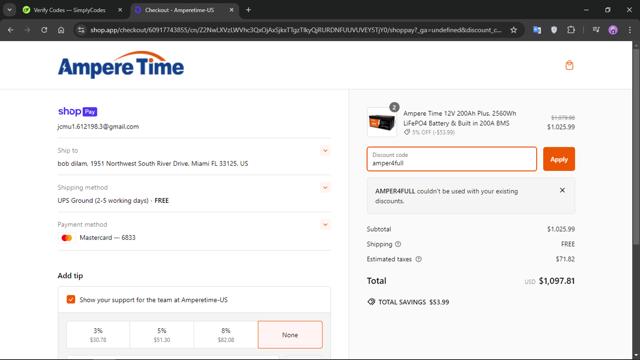Click the Apply discount button
Image resolution: width=640 pixels, height=360 pixels.
(559, 159)
